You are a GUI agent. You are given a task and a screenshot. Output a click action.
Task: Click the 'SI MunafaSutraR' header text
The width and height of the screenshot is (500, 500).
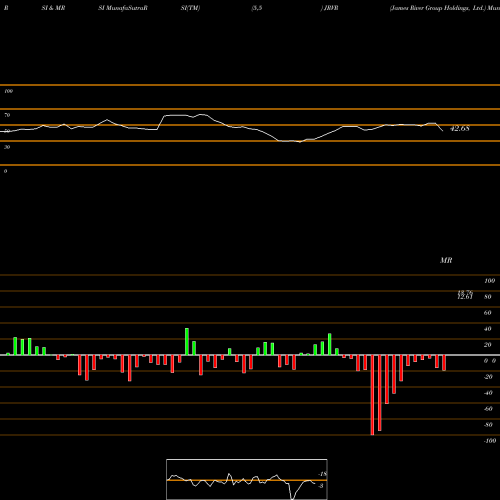pos(123,8)
